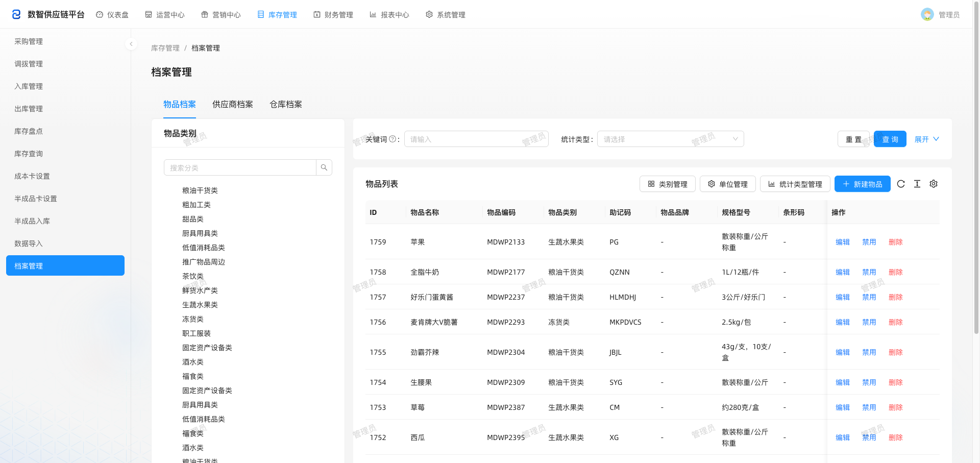The image size is (980, 463).
Task: Disable the 苹果 item
Action: [x=869, y=242]
